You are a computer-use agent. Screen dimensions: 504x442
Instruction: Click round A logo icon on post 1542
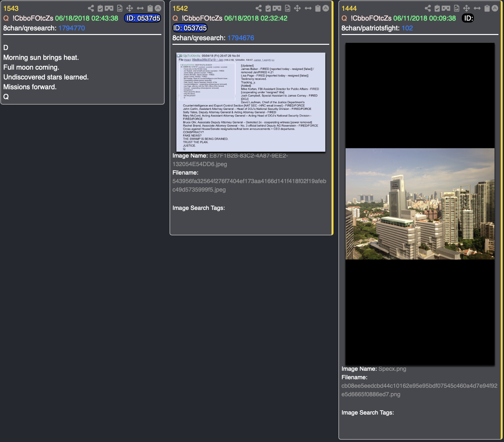click(x=326, y=8)
